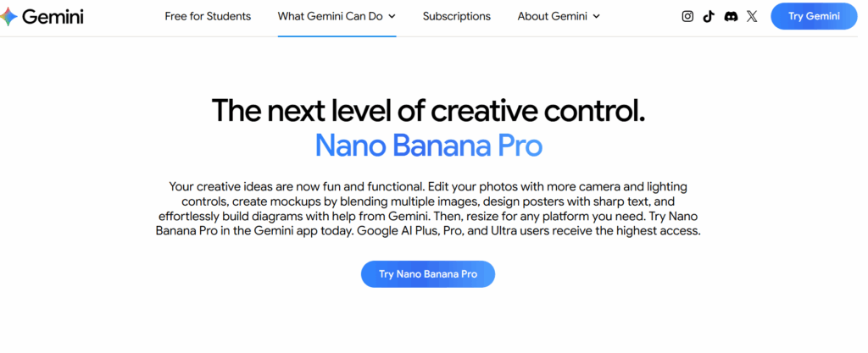Click the blue underline below What Gemini Can Do

337,36
